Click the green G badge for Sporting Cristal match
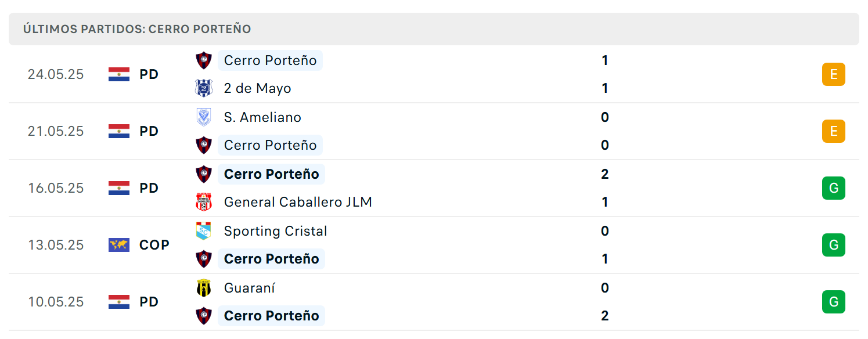 [x=834, y=245]
